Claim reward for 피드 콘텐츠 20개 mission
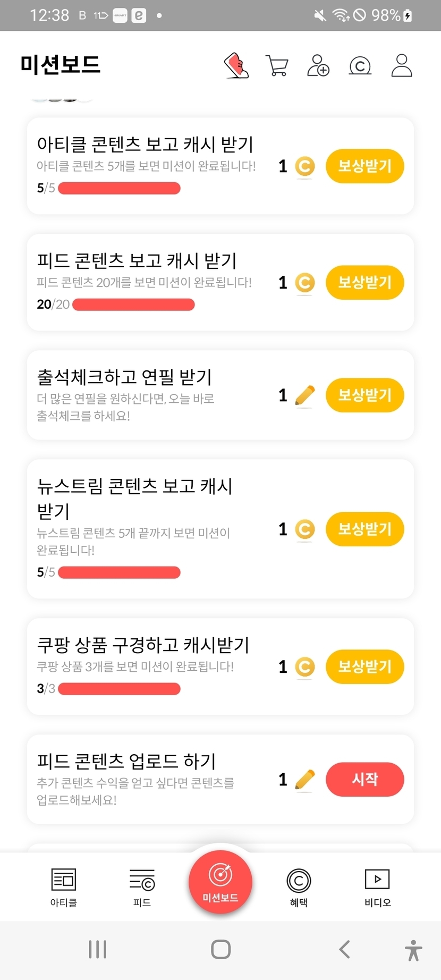This screenshot has width=441, height=980. click(x=364, y=282)
